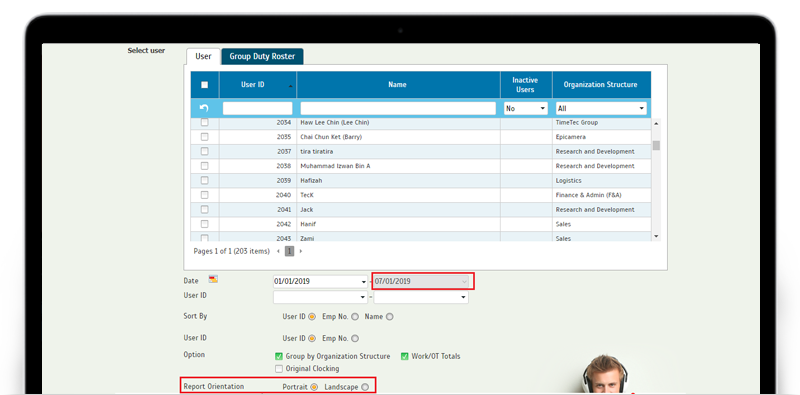Click the name Haw Lee Chin (Lee Chin)
The height and width of the screenshot is (395, 800).
335,122
